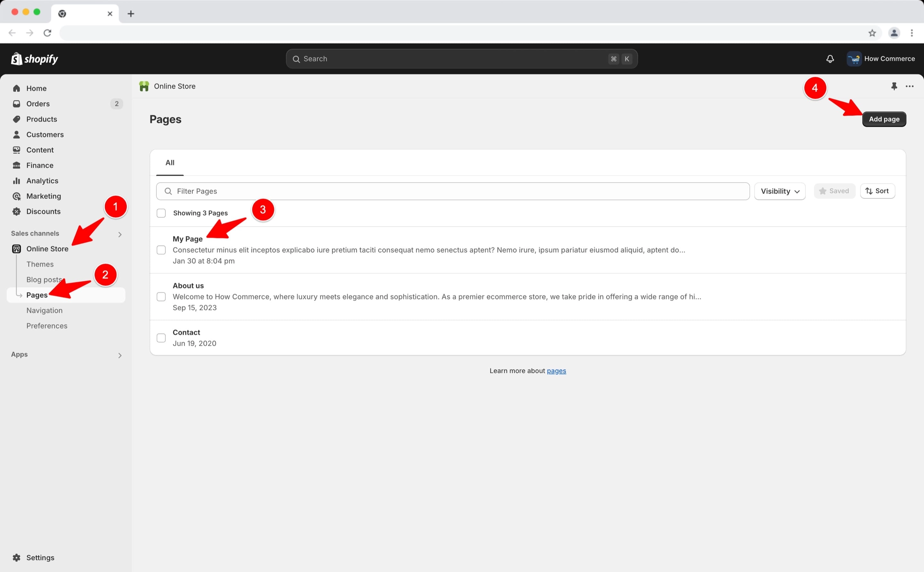Click the green Online Store header icon

144,86
